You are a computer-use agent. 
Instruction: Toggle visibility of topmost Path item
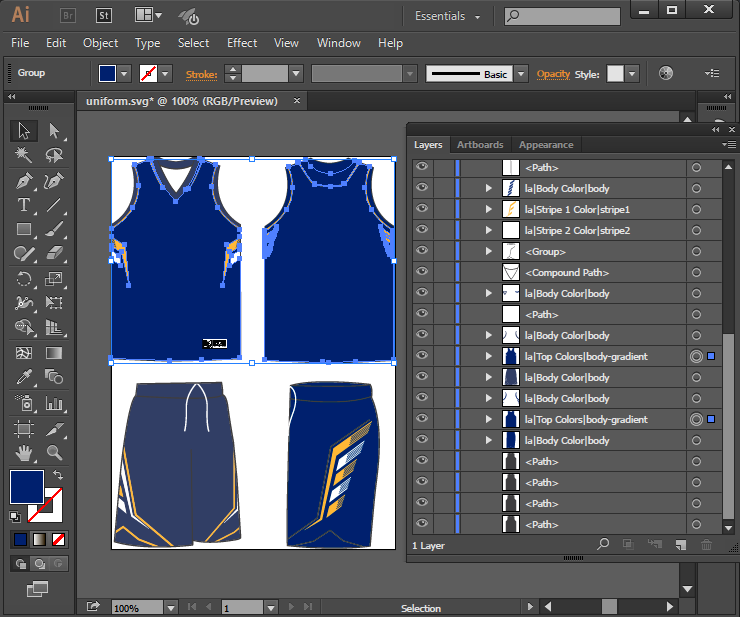pyautogui.click(x=422, y=166)
